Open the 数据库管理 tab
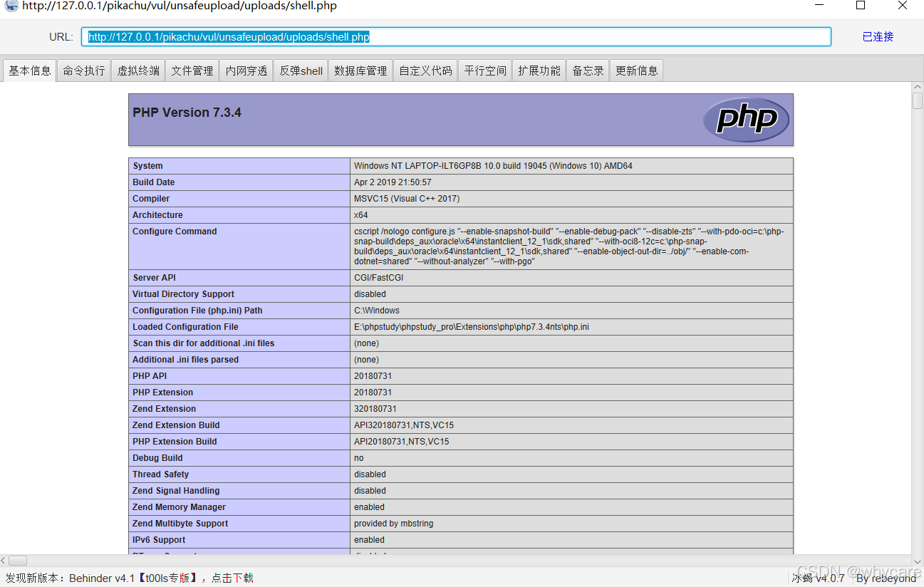924x587 pixels. [x=360, y=71]
